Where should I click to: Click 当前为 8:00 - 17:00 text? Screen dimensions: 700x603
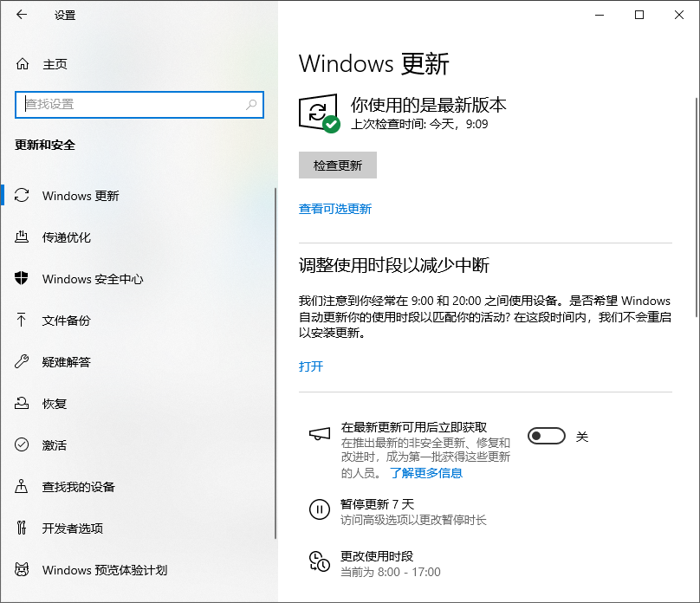tap(391, 572)
